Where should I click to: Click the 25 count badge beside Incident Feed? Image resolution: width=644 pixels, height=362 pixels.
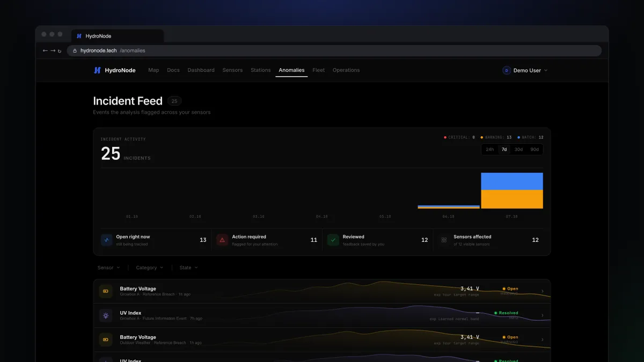pyautogui.click(x=174, y=101)
